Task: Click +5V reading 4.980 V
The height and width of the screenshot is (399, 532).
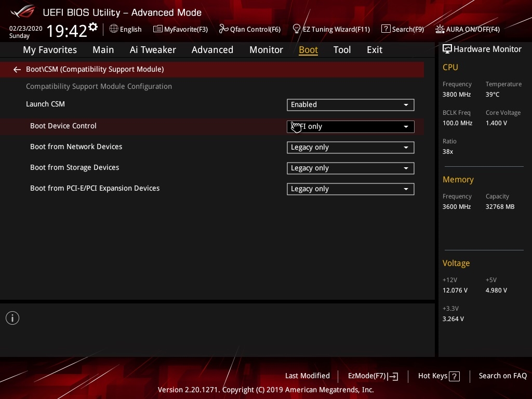Action: pyautogui.click(x=496, y=290)
